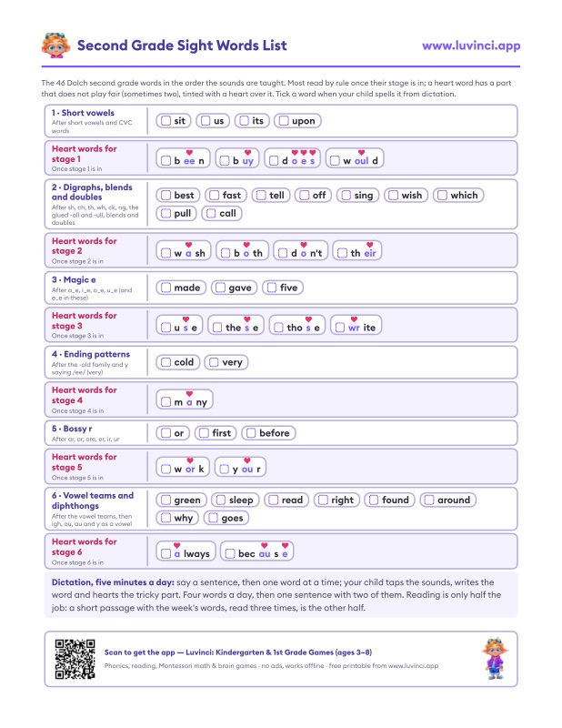Select the '1 · Short vowels' heading
The image size is (562, 728).
pos(83,113)
